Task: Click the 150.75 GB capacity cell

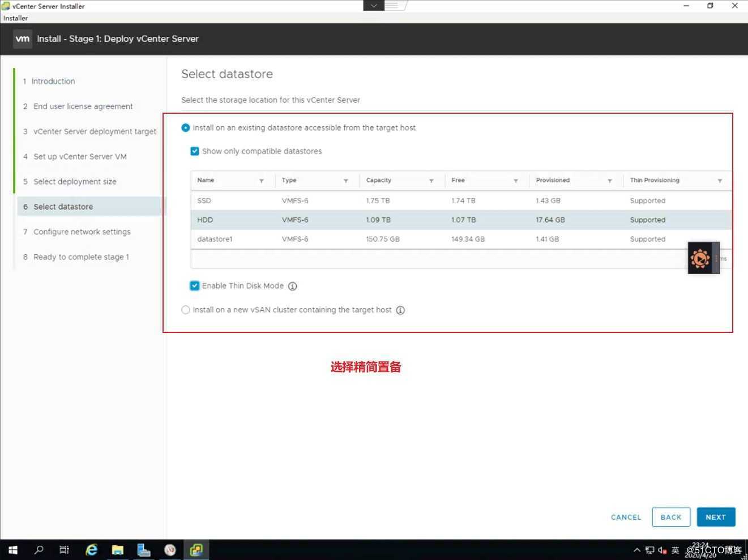Action: point(383,239)
